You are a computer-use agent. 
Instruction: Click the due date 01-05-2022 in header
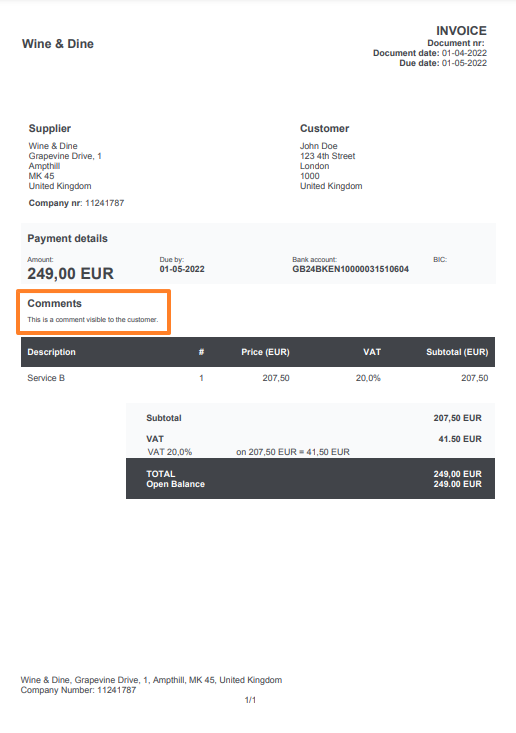(464, 63)
